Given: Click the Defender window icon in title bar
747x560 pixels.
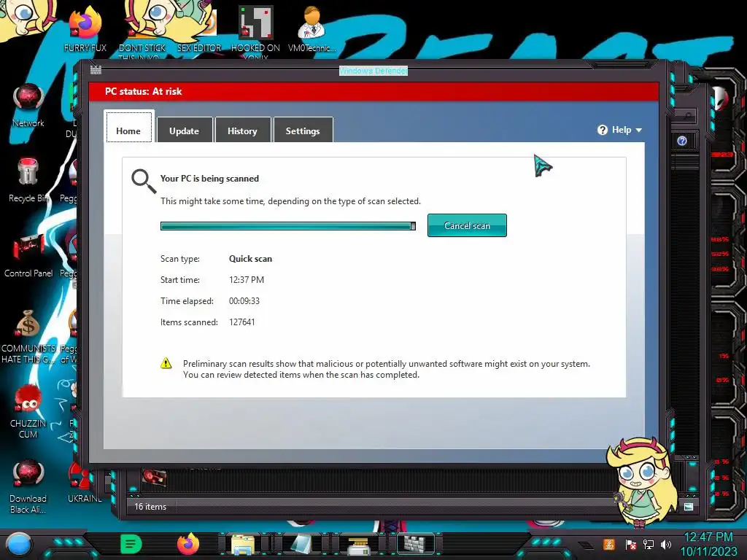Looking at the screenshot, I should (96, 70).
